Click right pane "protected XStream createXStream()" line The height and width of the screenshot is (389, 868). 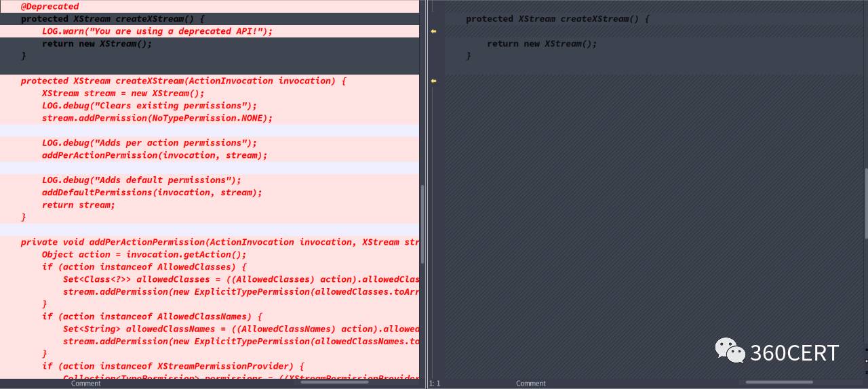[557, 19]
